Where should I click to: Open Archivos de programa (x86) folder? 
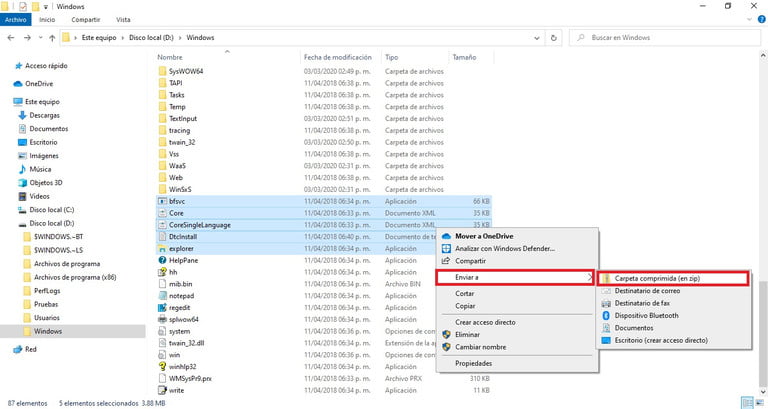point(75,277)
